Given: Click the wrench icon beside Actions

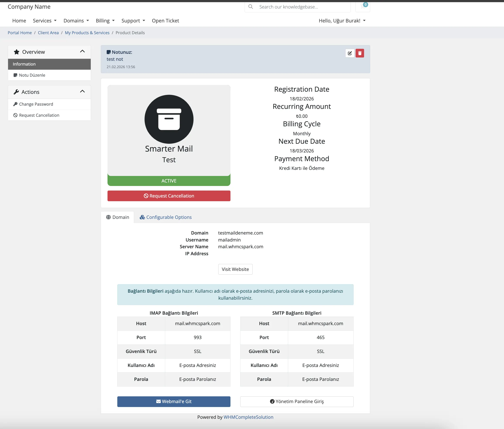Looking at the screenshot, I should pos(16,92).
